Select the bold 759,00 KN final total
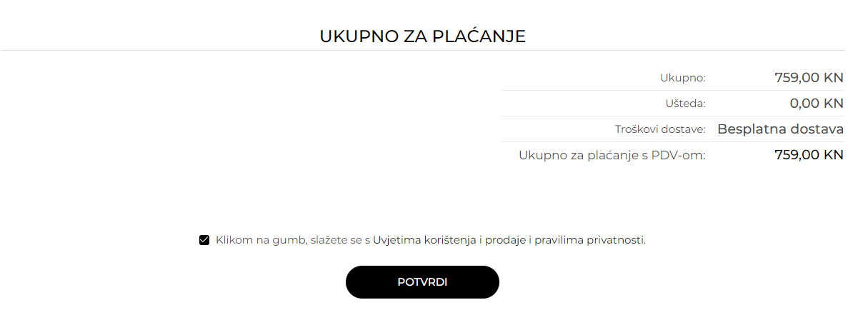 [x=809, y=154]
